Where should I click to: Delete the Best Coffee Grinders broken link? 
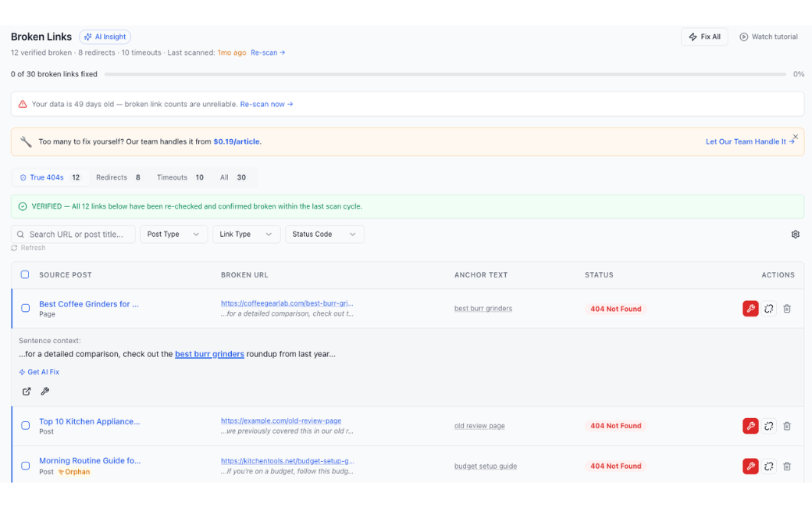787,309
